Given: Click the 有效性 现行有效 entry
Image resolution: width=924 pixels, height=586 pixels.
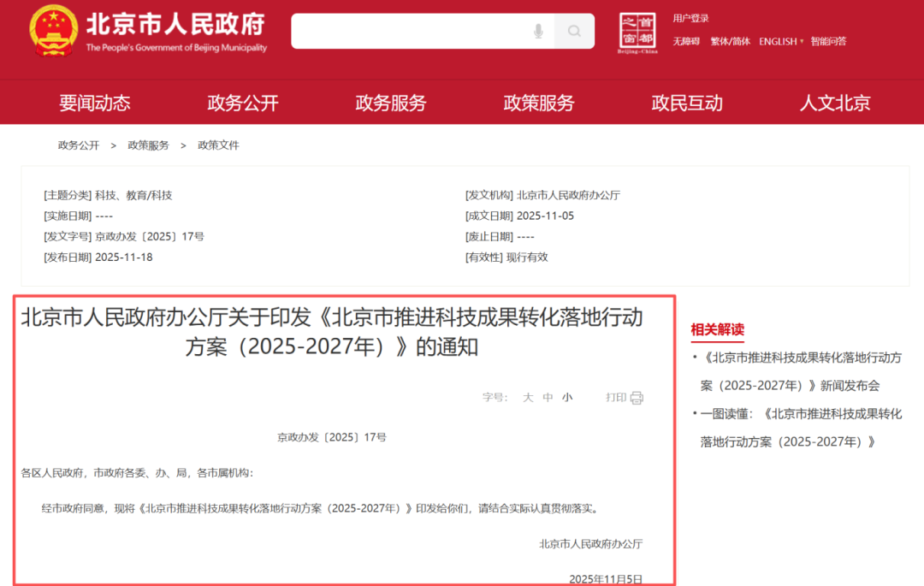Looking at the screenshot, I should [506, 257].
